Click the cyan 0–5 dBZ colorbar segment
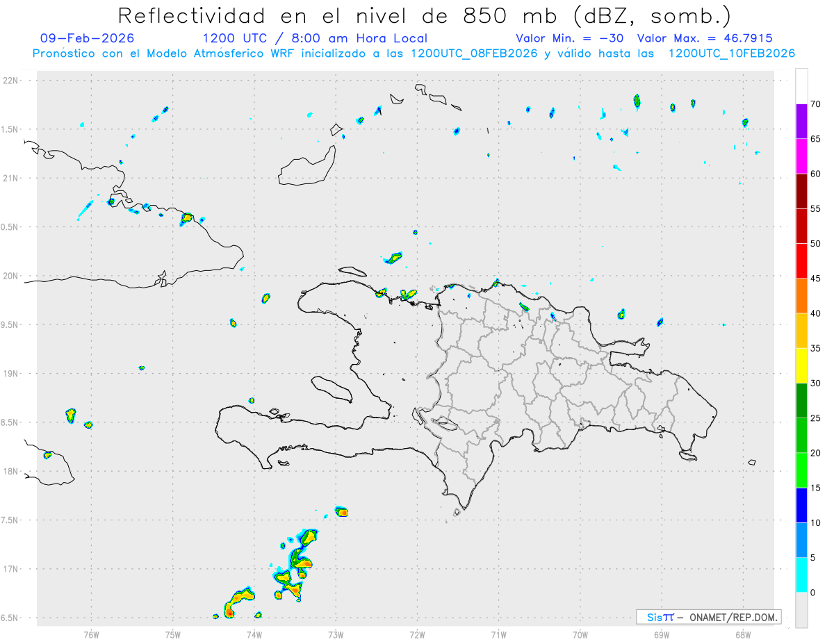 click(x=801, y=575)
